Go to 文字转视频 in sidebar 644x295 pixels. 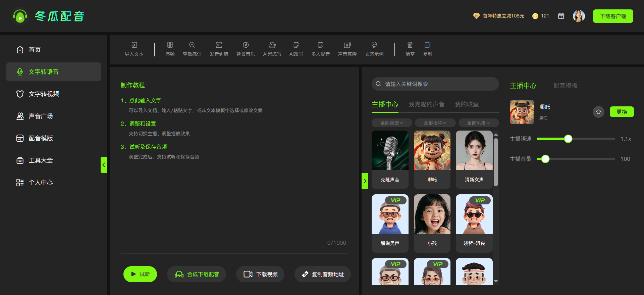[x=44, y=94]
